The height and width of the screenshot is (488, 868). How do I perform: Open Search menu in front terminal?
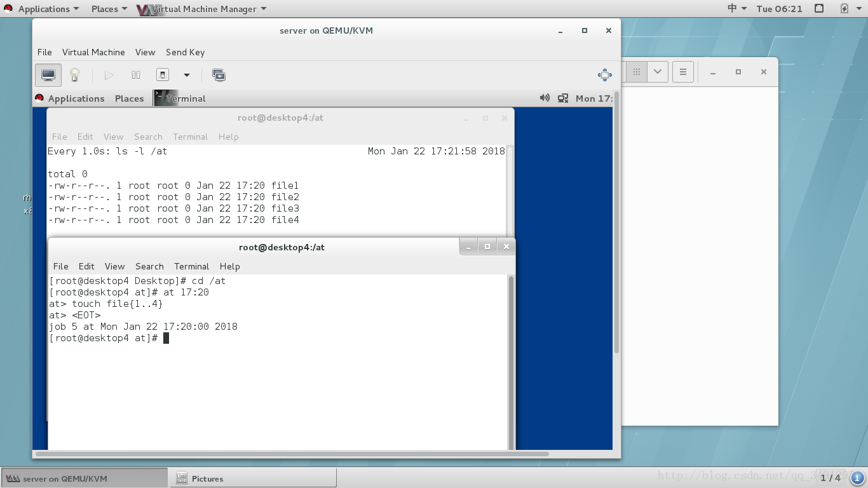[x=149, y=266]
